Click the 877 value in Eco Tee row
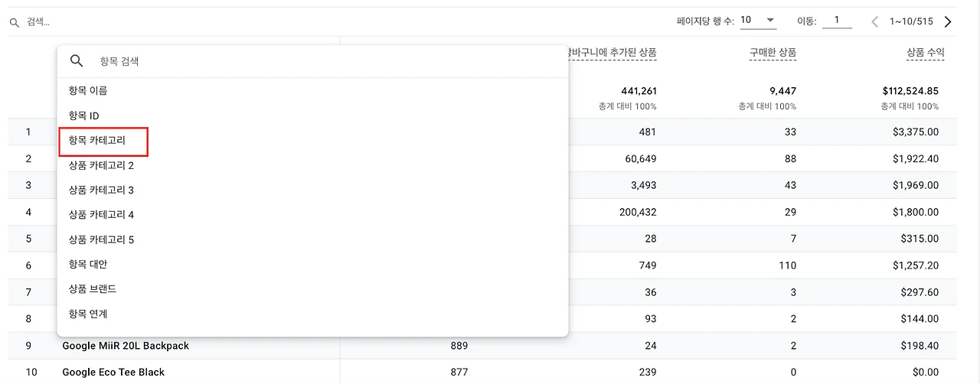The width and height of the screenshot is (980, 384). coord(459,373)
